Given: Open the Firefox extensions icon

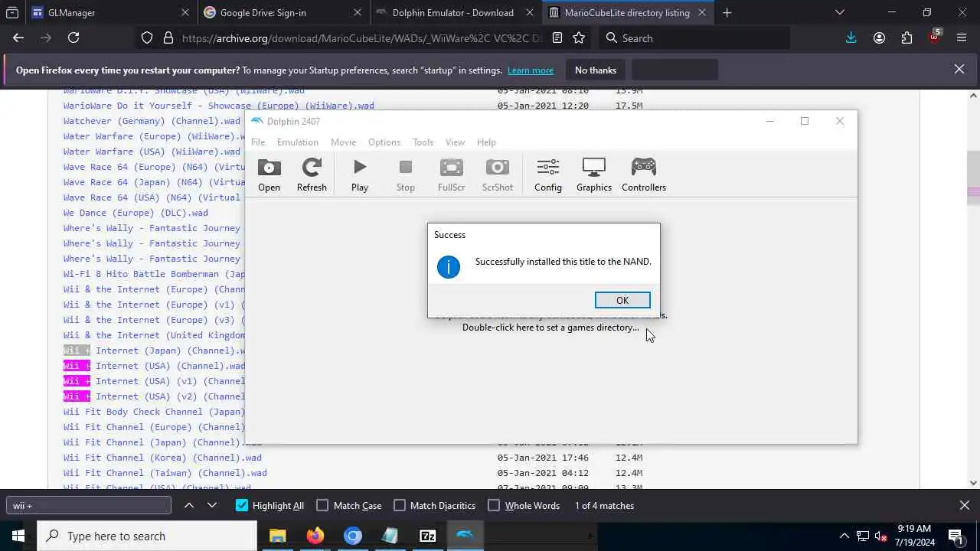Looking at the screenshot, I should pyautogui.click(x=906, y=37).
